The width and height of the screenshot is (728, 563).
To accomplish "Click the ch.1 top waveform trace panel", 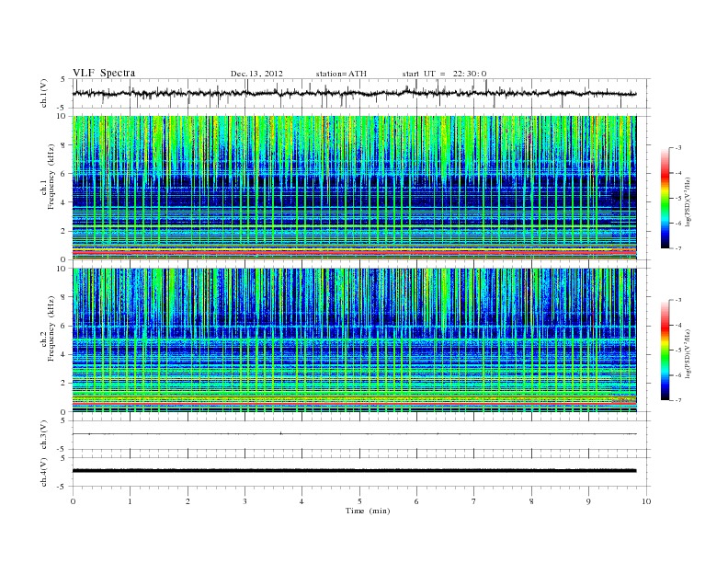I will point(360,93).
